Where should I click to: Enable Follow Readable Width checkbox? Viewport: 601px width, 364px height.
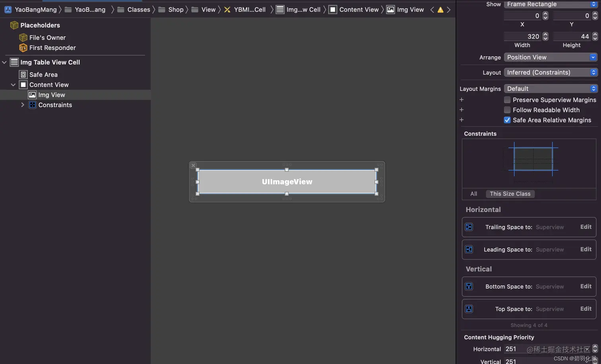tap(507, 110)
